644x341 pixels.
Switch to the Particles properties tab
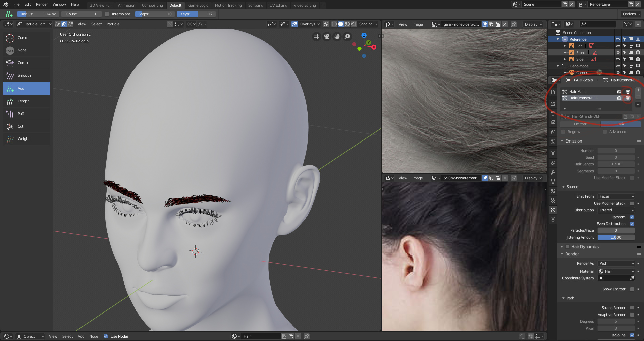pos(553,210)
